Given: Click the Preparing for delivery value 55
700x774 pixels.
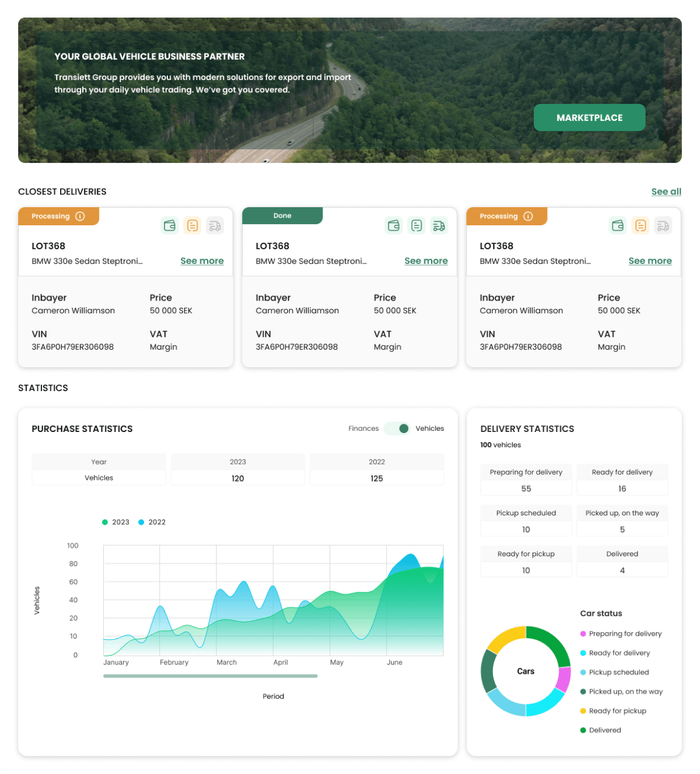Looking at the screenshot, I should (x=526, y=489).
